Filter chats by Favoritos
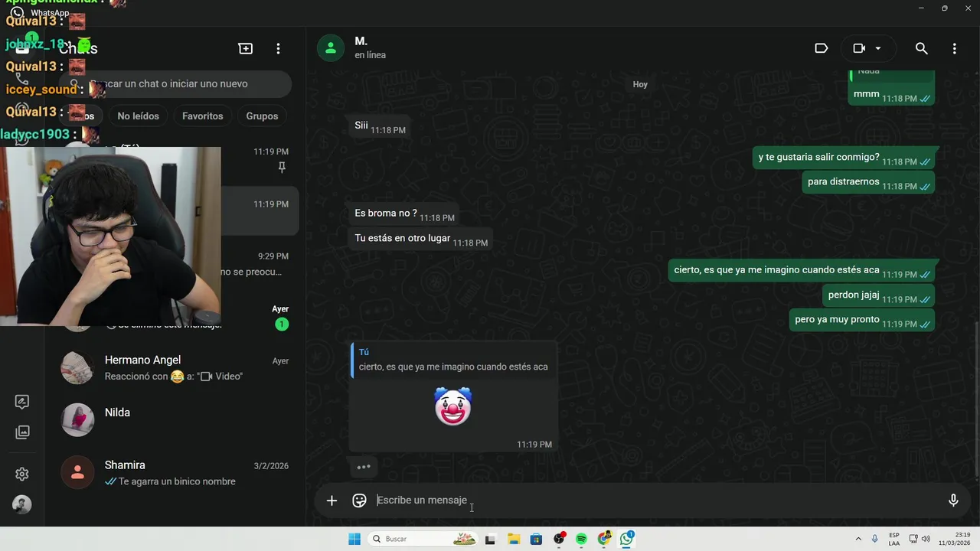 [x=203, y=116]
